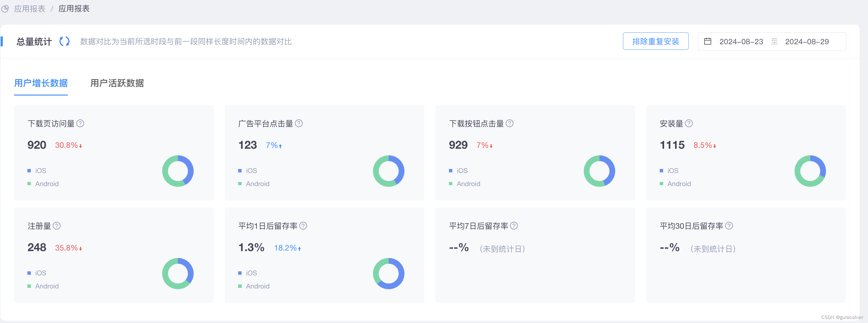Toggle iOS legend in 注册量 card

[37, 273]
